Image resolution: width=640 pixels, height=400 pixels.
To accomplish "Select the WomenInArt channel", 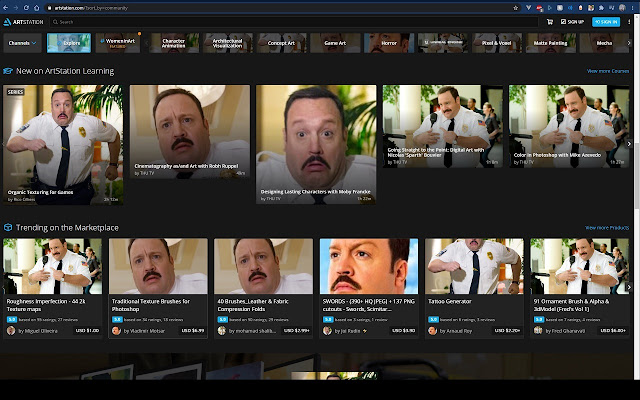I will [118, 43].
